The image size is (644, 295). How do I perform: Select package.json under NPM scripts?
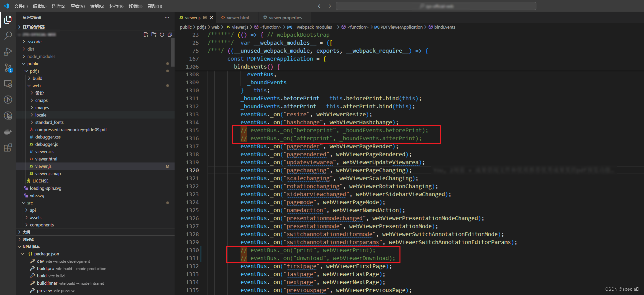pyautogui.click(x=95, y=254)
